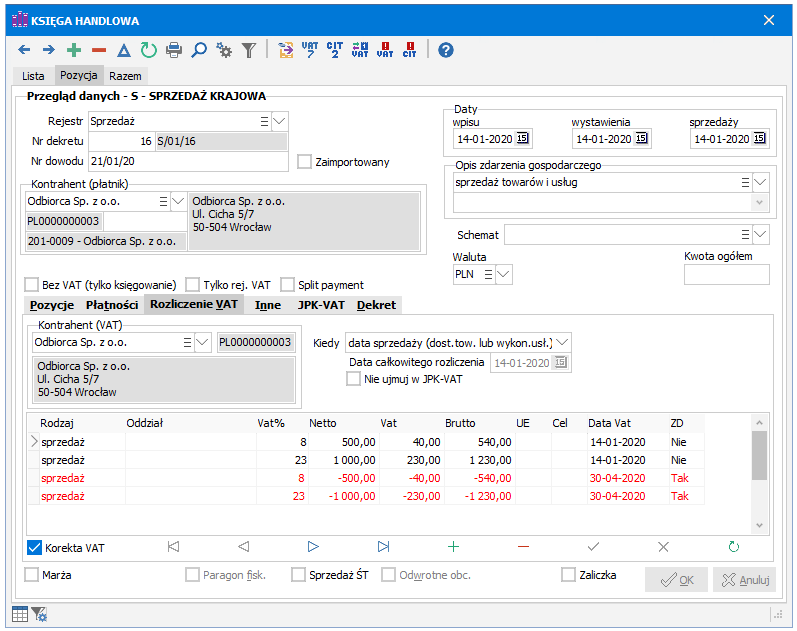The height and width of the screenshot is (631, 797).
Task: Go to next record with right arrow
Action: click(49, 50)
